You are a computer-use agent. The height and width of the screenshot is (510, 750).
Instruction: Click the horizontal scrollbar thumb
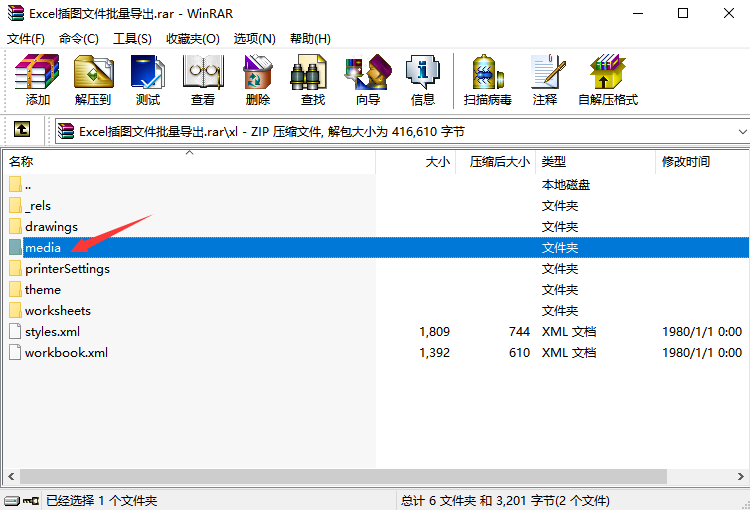pos(343,476)
